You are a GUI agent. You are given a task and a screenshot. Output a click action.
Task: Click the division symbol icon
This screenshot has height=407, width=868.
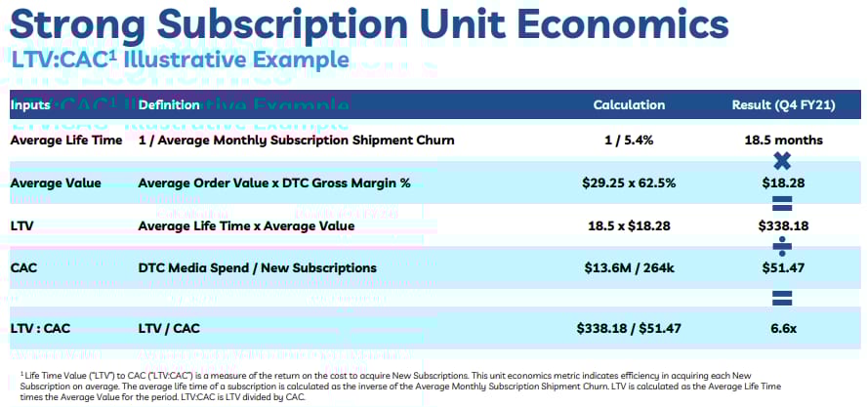782,247
